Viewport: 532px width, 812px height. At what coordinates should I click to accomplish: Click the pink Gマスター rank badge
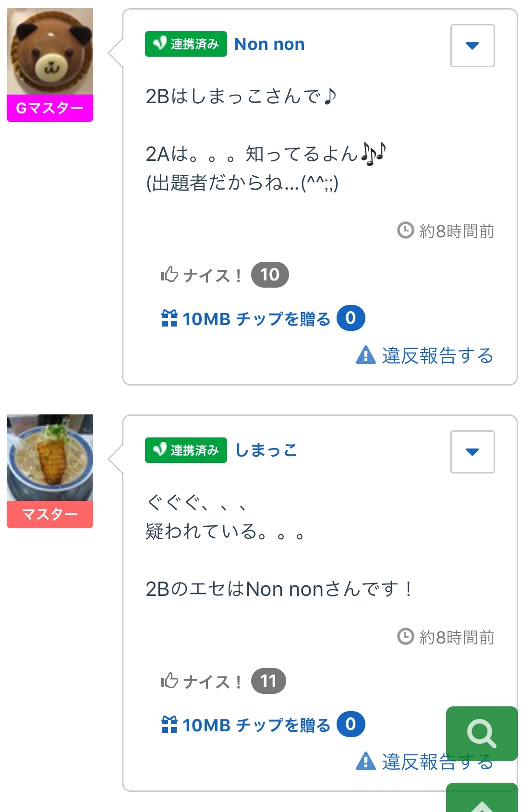click(50, 109)
